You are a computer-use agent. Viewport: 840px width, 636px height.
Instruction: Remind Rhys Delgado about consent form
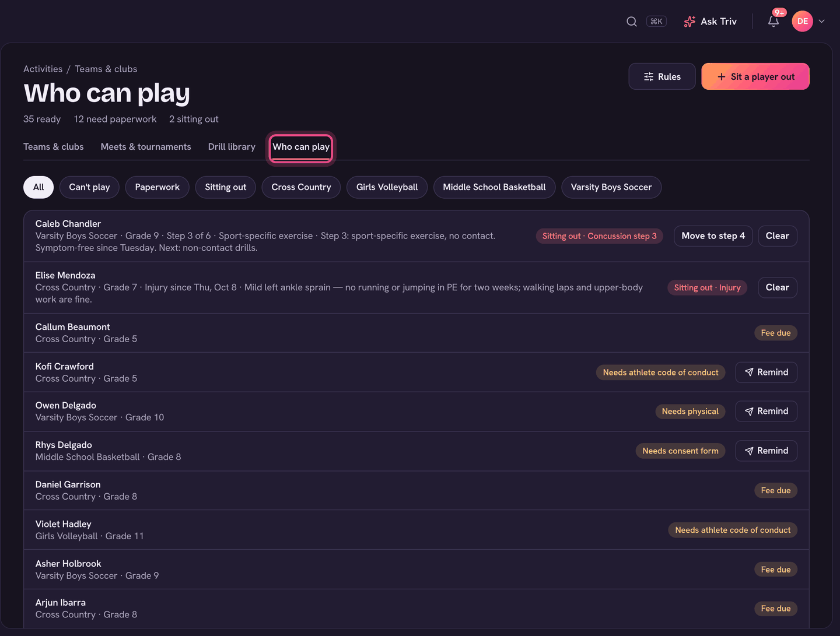[766, 451]
